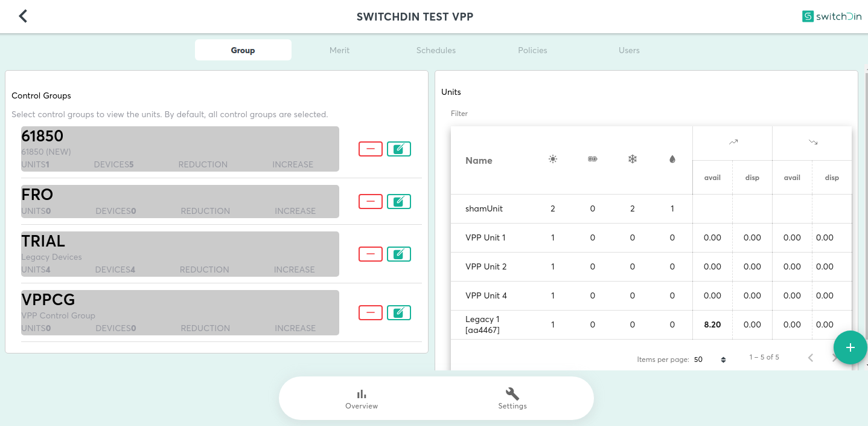Add a new item with plus button
The height and width of the screenshot is (426, 868).
click(x=850, y=347)
